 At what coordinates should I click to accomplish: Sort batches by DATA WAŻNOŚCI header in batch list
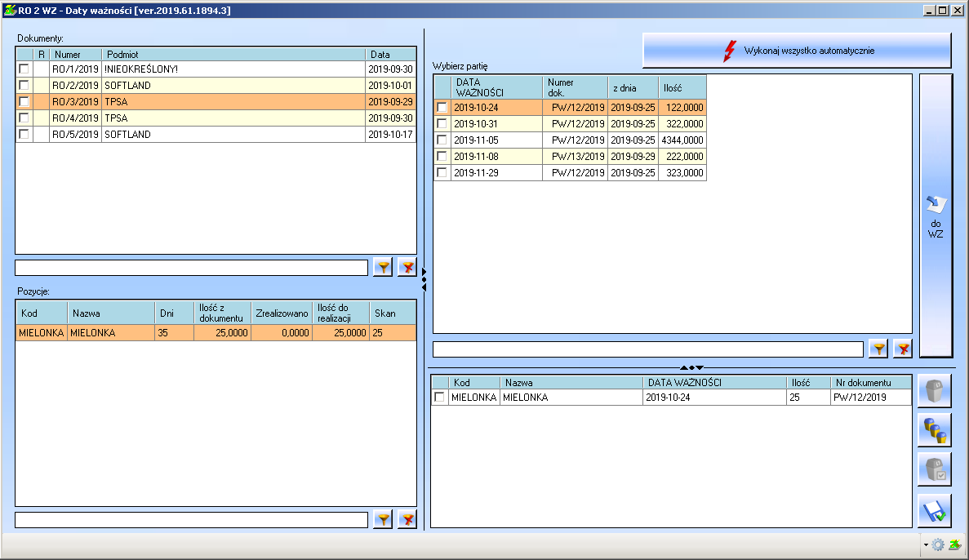pyautogui.click(x=496, y=87)
